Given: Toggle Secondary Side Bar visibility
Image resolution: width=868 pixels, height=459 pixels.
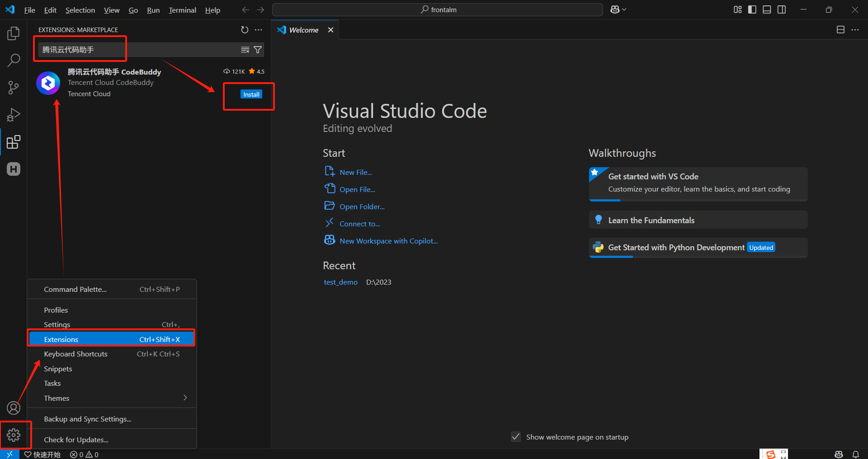Looking at the screenshot, I should [x=782, y=9].
